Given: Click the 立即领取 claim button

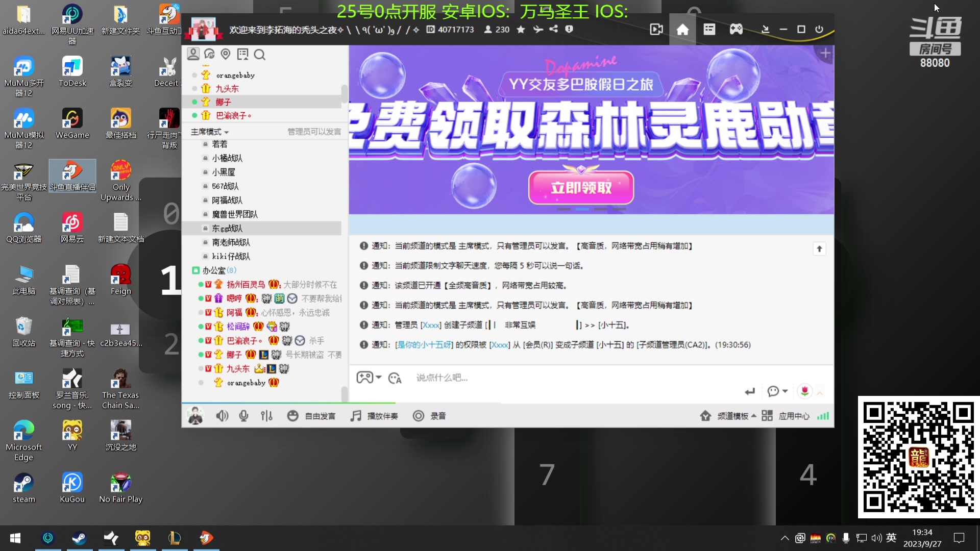Looking at the screenshot, I should [x=581, y=188].
